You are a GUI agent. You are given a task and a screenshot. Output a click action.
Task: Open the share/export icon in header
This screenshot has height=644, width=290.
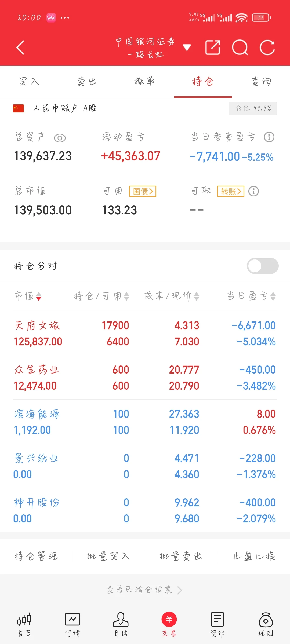click(x=212, y=48)
